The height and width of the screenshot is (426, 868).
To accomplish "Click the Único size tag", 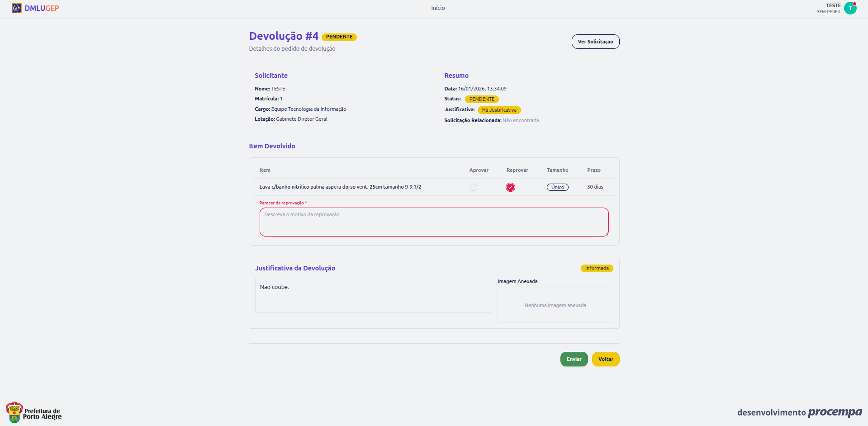I will [557, 187].
